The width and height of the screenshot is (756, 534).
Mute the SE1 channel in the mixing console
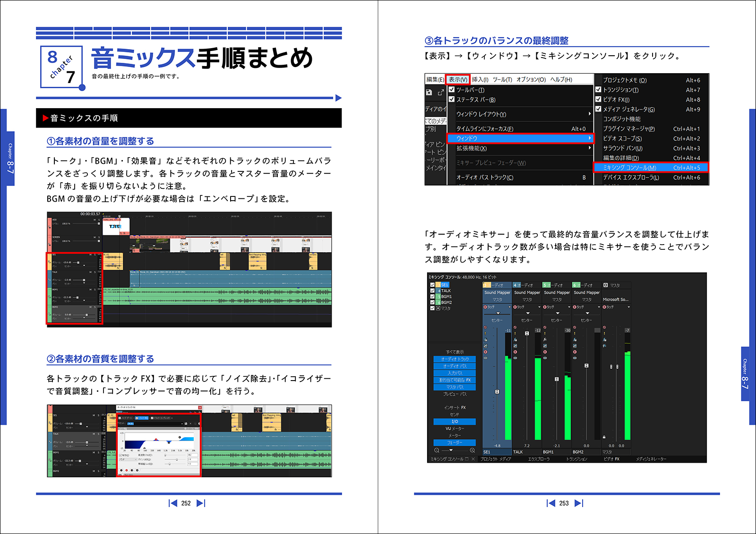(486, 327)
